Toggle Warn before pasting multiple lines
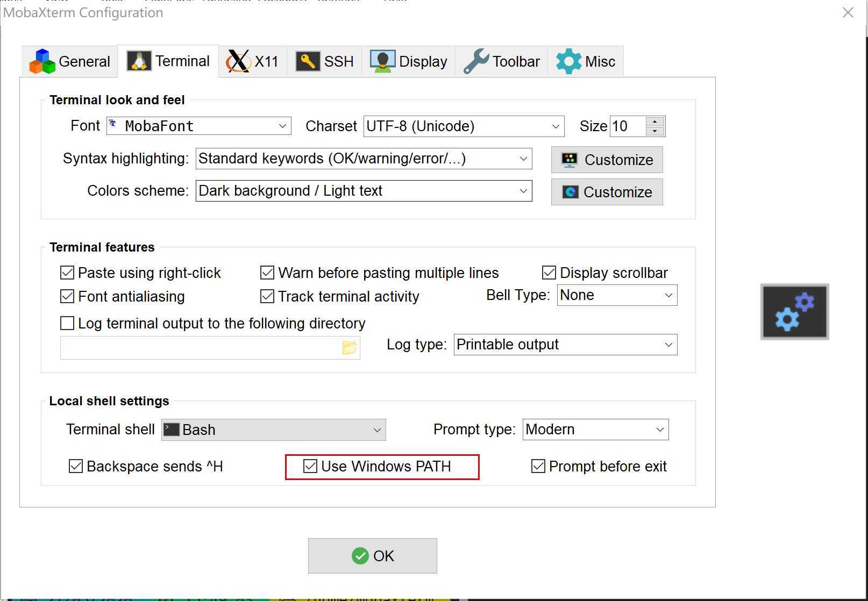Screen dimensions: 868x601 click(267, 273)
